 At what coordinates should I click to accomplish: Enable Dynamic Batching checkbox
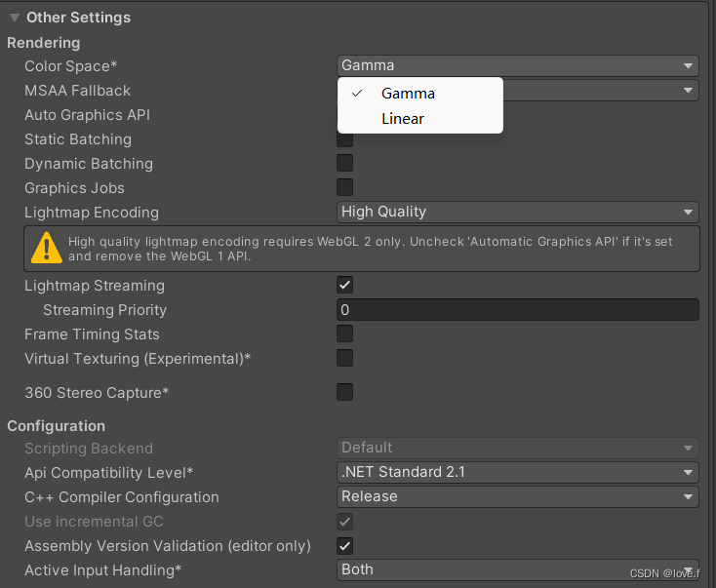pyautogui.click(x=344, y=163)
